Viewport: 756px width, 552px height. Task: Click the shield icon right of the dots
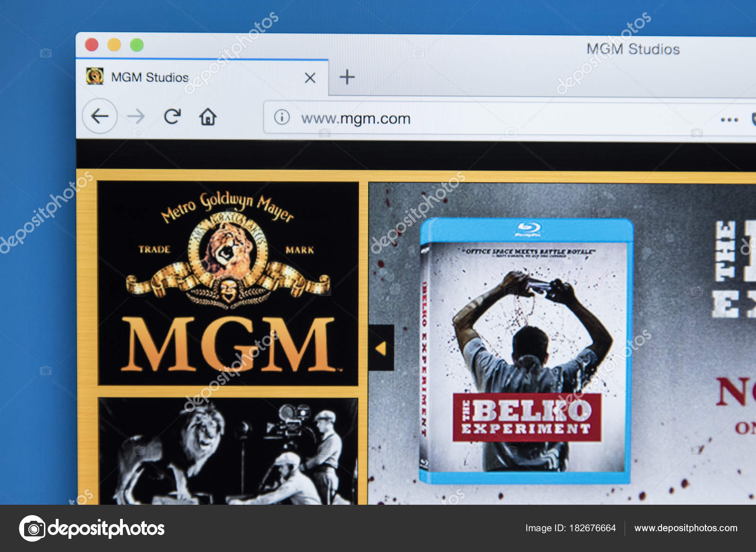tap(753, 117)
